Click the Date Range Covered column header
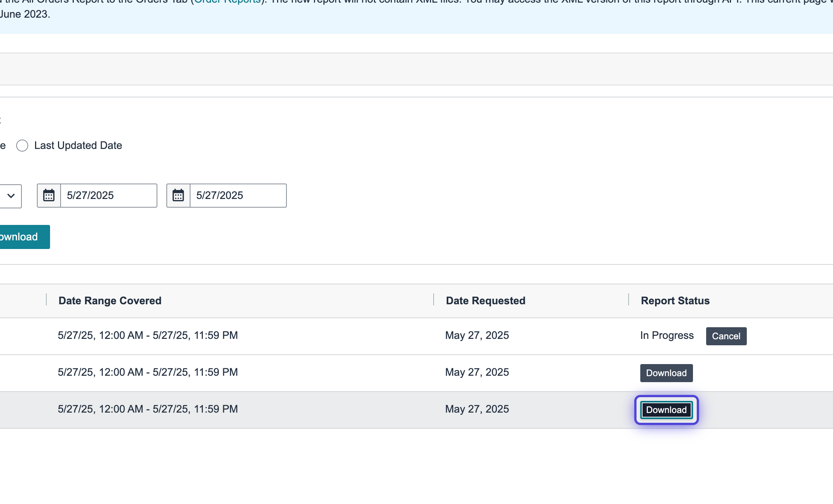This screenshot has width=833, height=504. (x=110, y=301)
